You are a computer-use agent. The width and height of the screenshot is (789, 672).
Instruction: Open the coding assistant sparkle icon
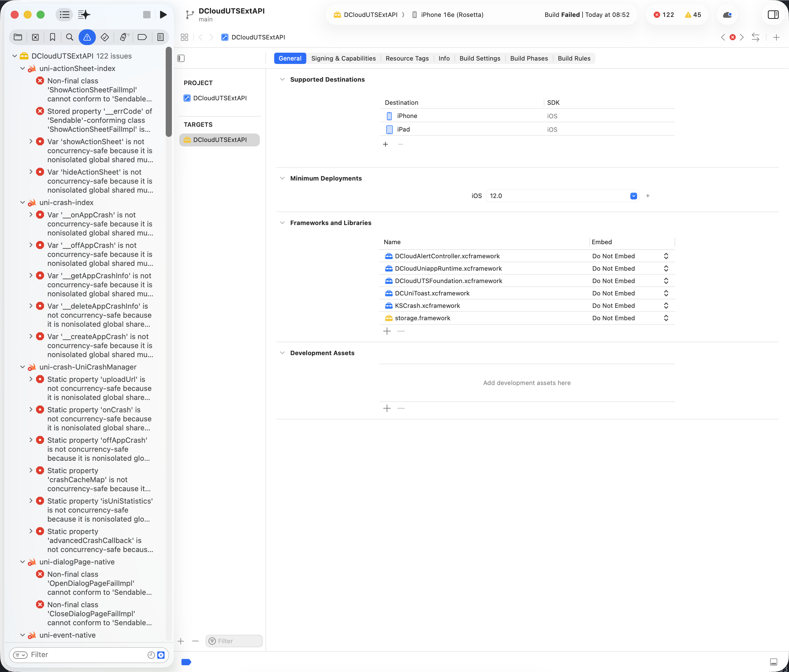[84, 14]
